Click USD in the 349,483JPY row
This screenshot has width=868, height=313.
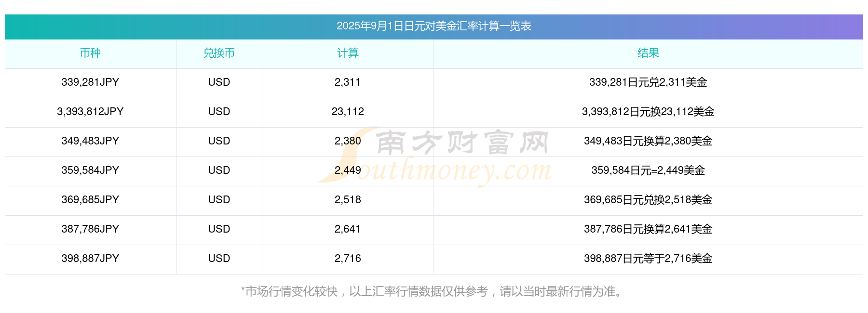(x=219, y=141)
